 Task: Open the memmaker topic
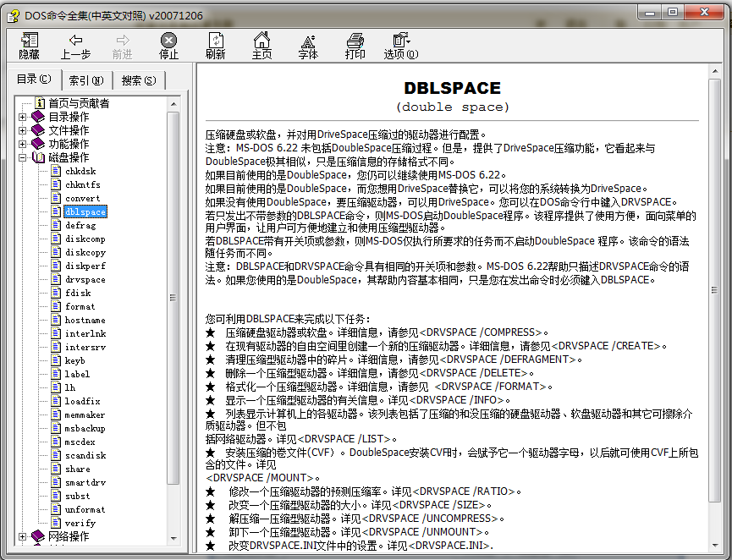pos(85,415)
